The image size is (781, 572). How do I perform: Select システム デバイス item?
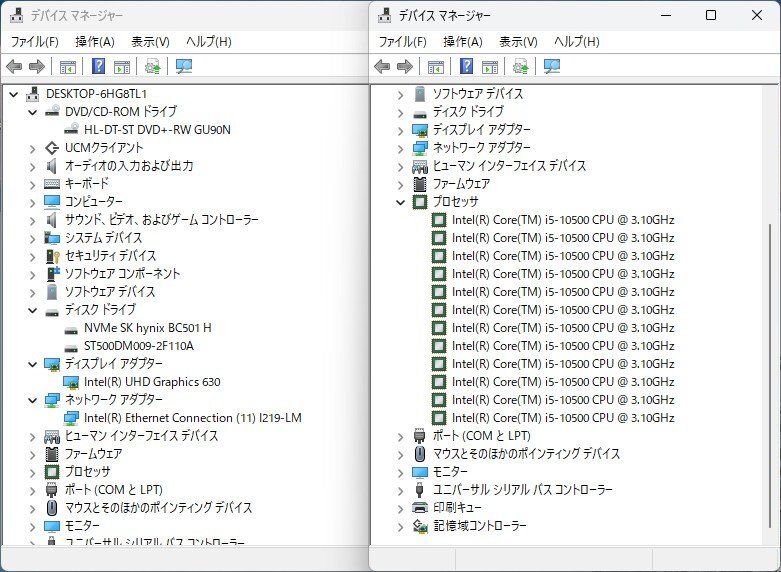tap(104, 238)
